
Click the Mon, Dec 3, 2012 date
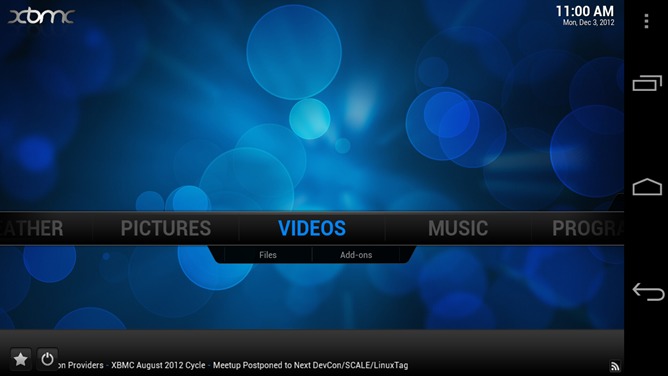(588, 23)
